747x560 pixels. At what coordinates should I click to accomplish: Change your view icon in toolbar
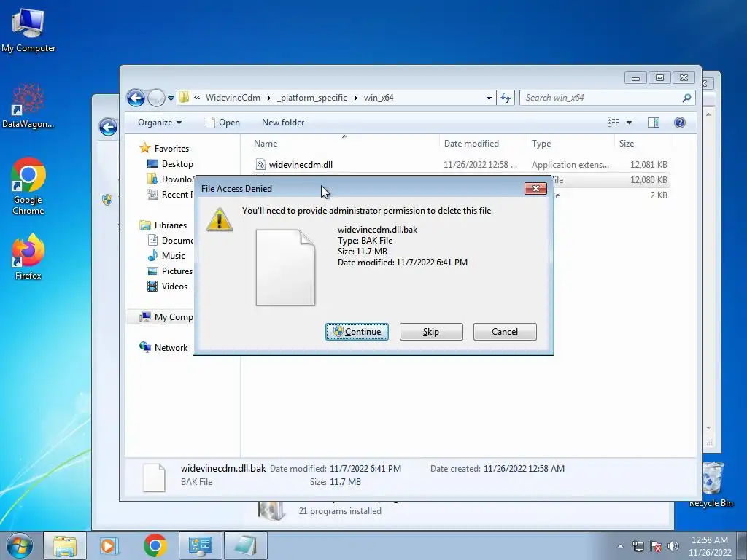tap(613, 122)
